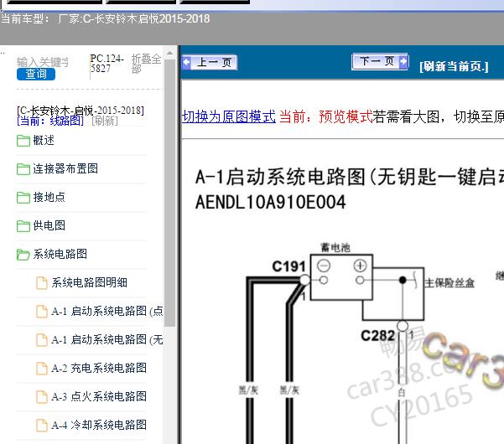Collapse the open 系统电路图 folder icon
Image resolution: width=504 pixels, height=444 pixels.
click(x=23, y=255)
